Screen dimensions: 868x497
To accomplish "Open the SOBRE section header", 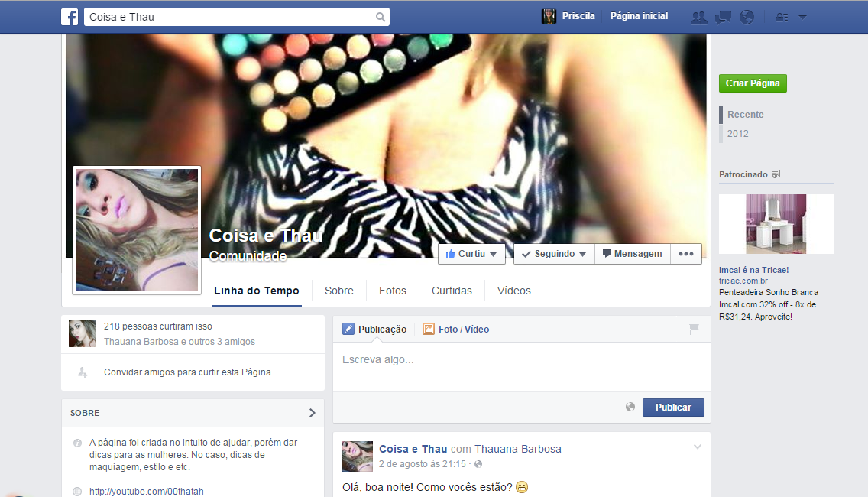I will 193,413.
